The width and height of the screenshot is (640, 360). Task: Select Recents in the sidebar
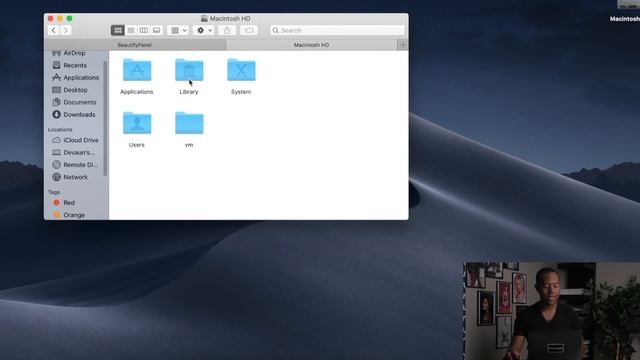pyautogui.click(x=75, y=65)
